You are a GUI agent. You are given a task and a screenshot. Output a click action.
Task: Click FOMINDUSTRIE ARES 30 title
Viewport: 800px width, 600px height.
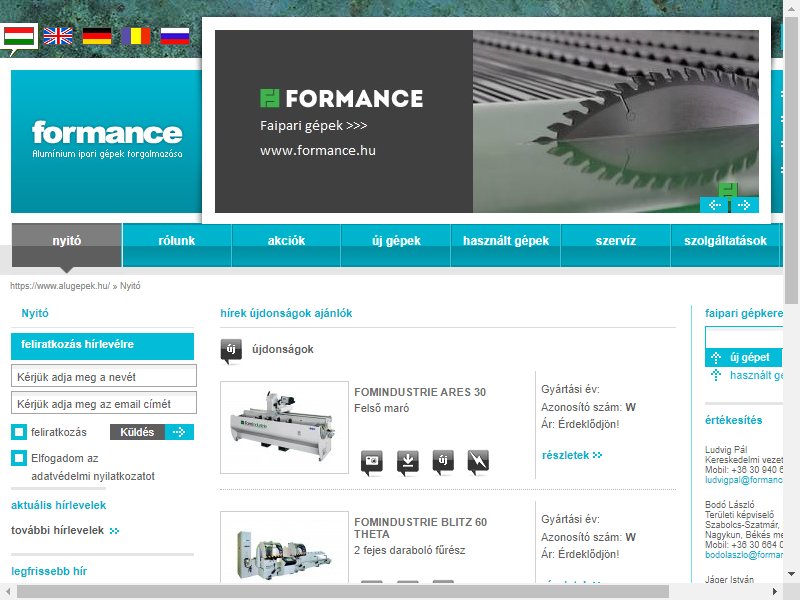tap(420, 392)
